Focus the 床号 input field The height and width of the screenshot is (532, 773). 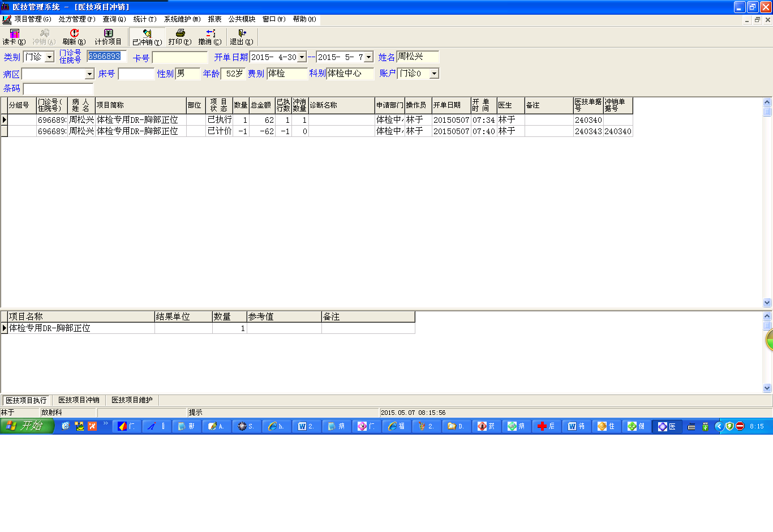click(x=136, y=74)
